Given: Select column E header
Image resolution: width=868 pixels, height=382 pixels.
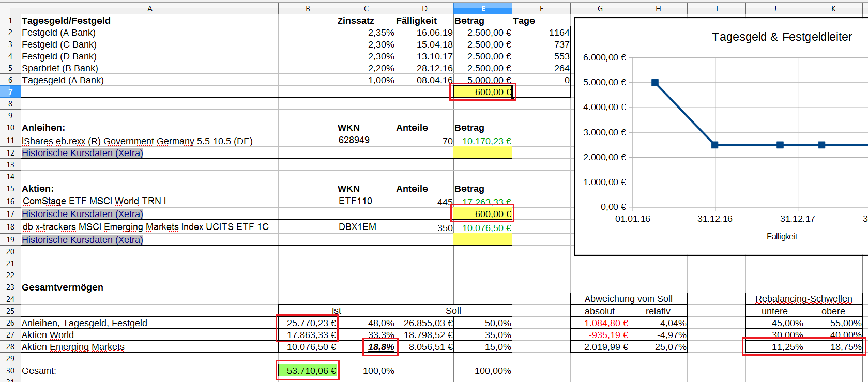Looking at the screenshot, I should [483, 8].
